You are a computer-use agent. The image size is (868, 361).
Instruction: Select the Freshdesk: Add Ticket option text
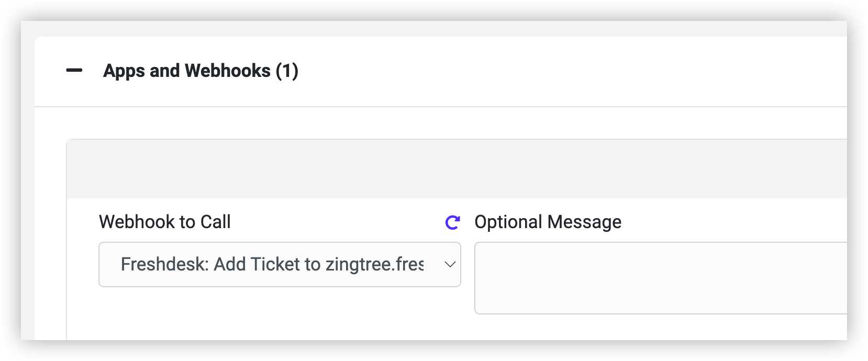pos(272,264)
